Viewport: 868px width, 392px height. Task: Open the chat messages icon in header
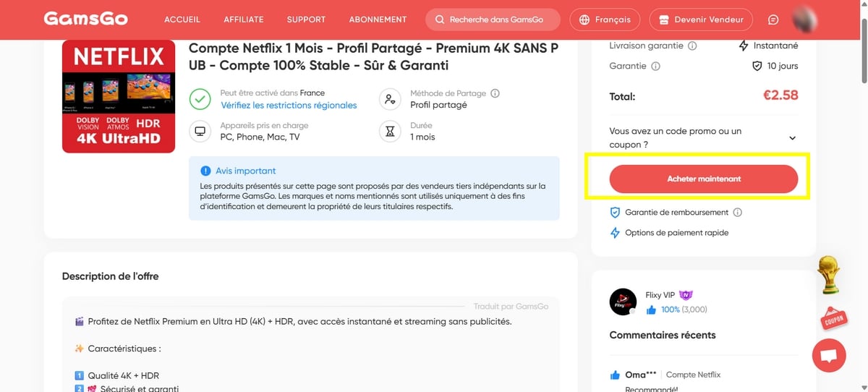click(x=773, y=20)
